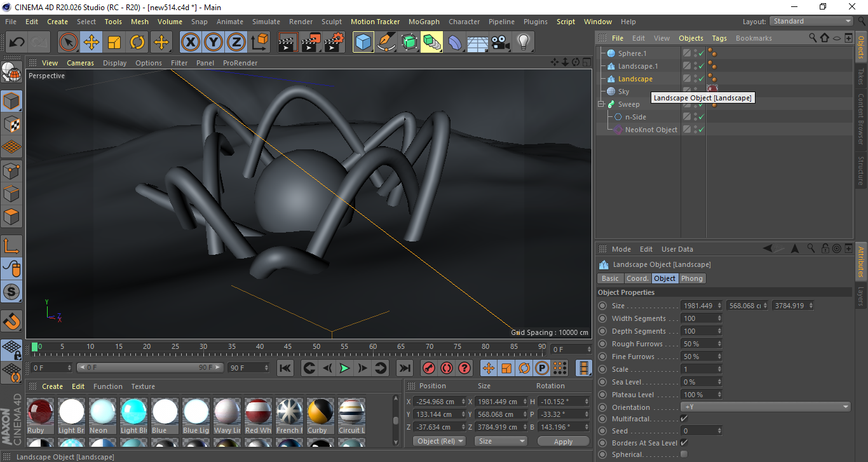
Task: Switch to Texture mode icon
Action: 11,125
